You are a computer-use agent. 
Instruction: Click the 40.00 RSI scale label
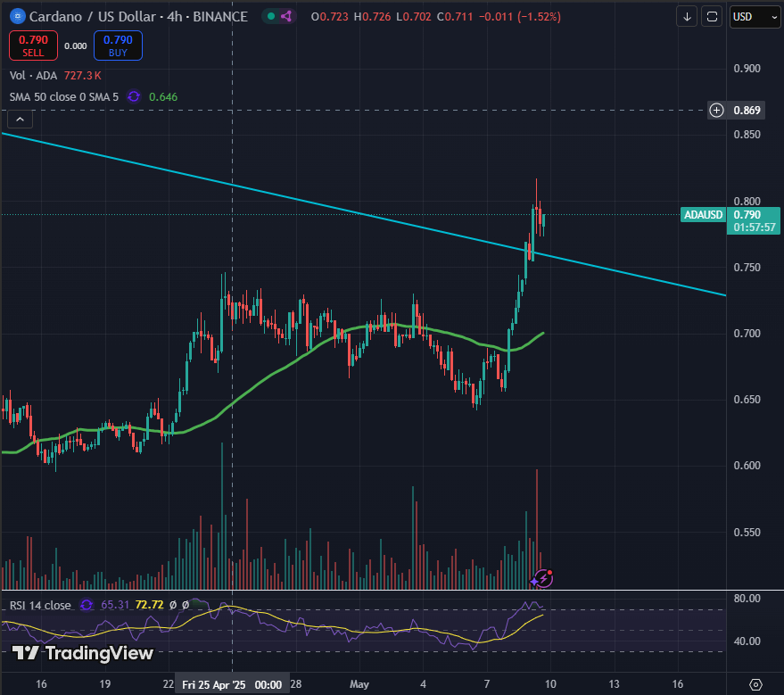(x=747, y=641)
